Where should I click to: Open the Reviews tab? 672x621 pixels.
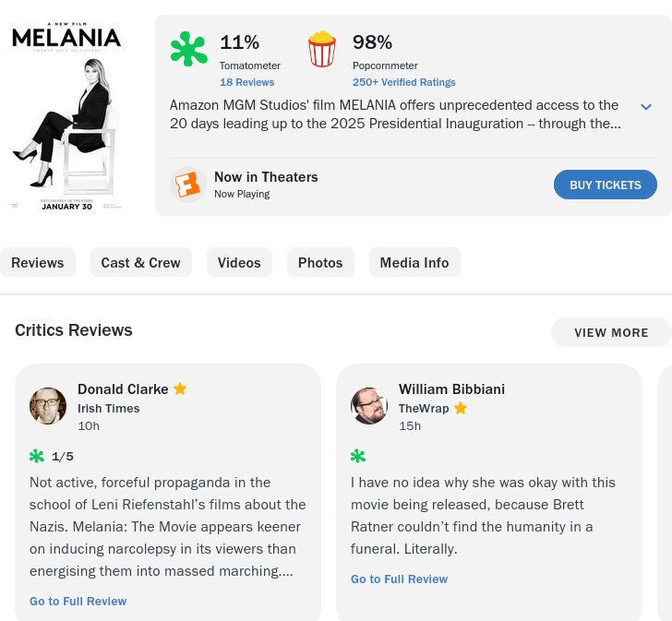38,263
